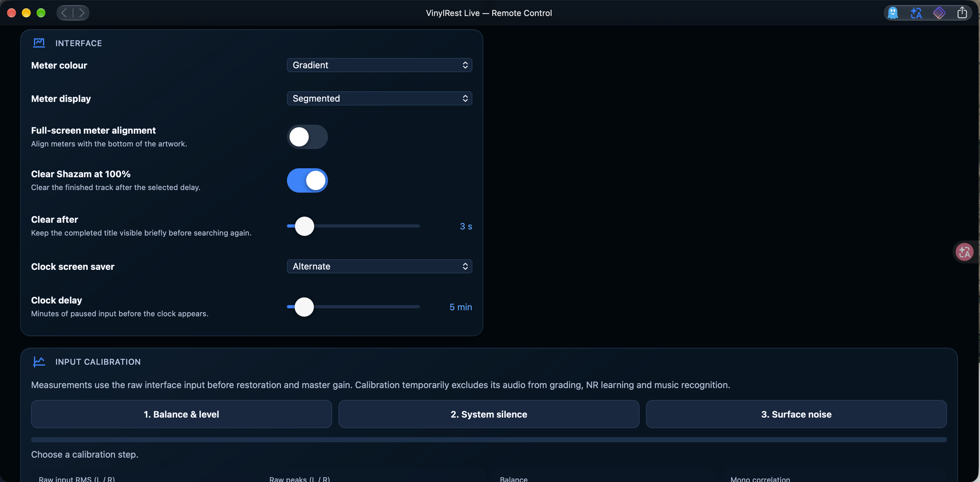Click the 'Full-screen meter alignment' label
The image size is (980, 482).
pyautogui.click(x=93, y=130)
